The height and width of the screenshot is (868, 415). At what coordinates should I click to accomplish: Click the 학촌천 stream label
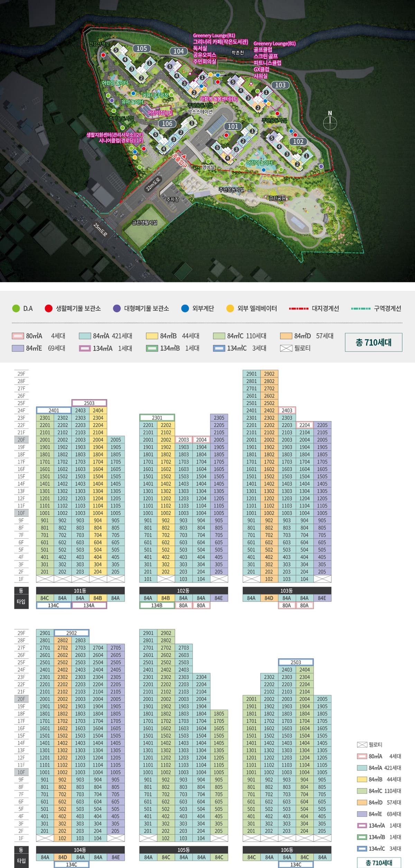click(x=238, y=53)
